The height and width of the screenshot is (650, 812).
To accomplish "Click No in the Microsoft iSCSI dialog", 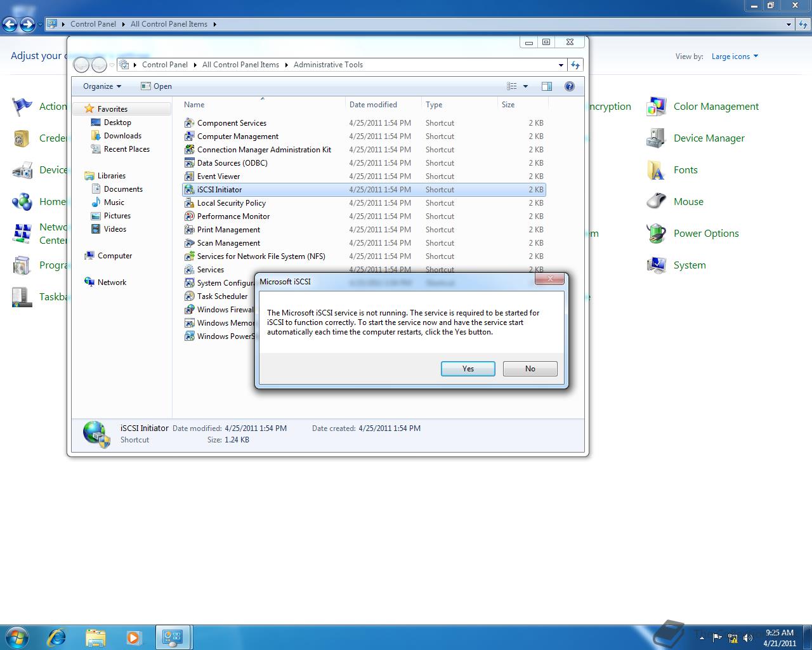I will 530,369.
